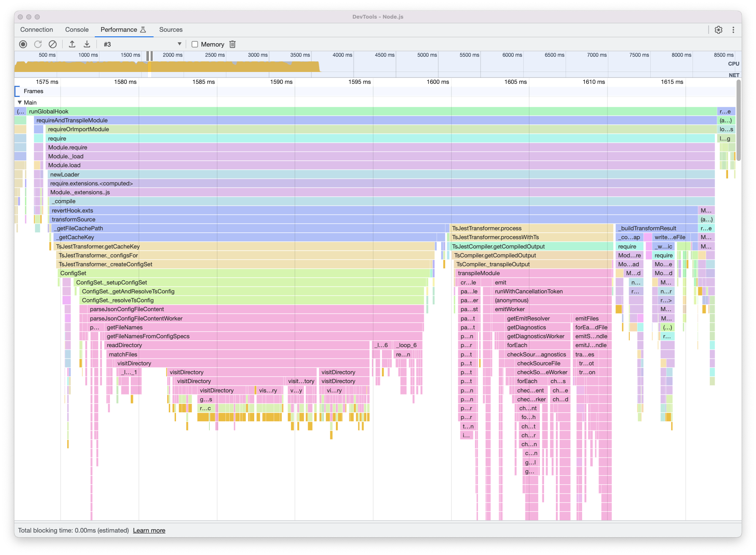The image size is (756, 555).
Task: Select the newLoader flame bar
Action: point(381,174)
